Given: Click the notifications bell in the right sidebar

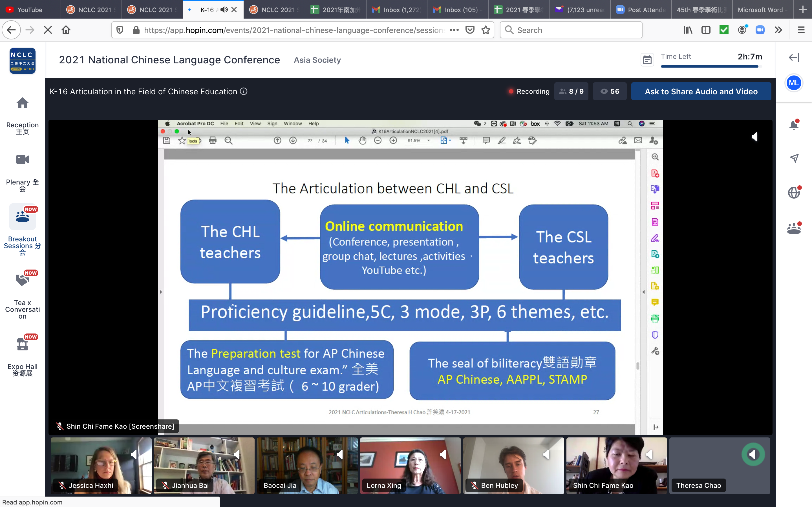Looking at the screenshot, I should click(795, 124).
